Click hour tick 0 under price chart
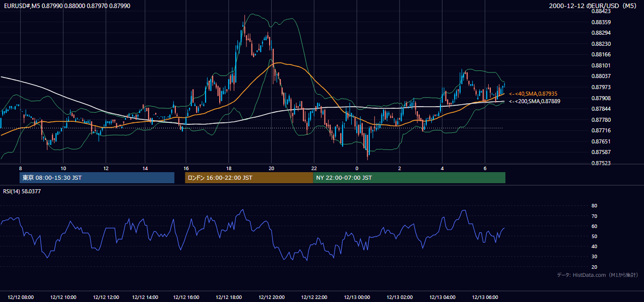This screenshot has width=644, height=302. [357, 168]
